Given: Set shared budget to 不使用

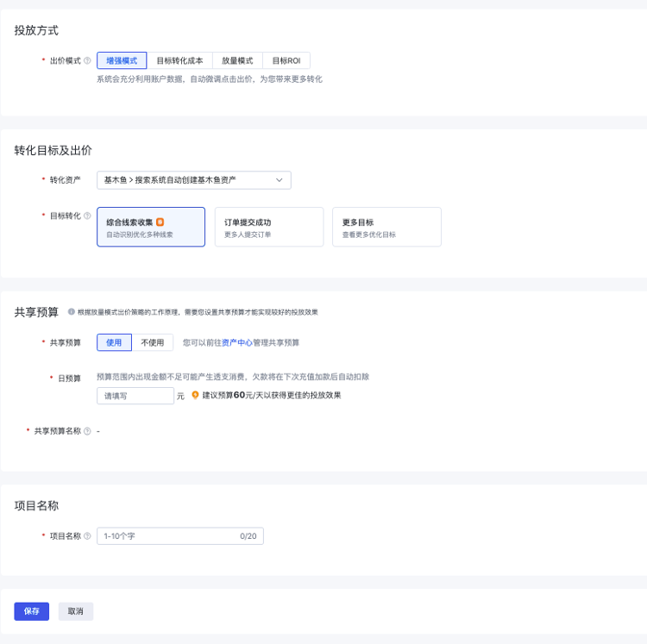Looking at the screenshot, I should [x=153, y=342].
